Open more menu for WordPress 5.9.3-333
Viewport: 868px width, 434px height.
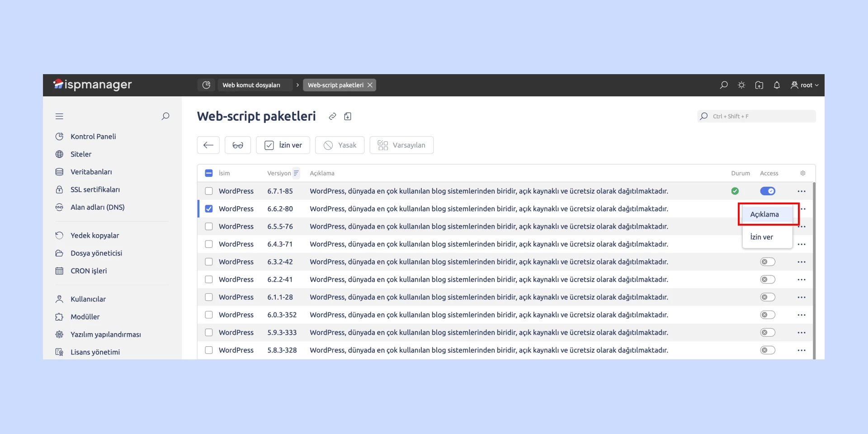pyautogui.click(x=802, y=332)
